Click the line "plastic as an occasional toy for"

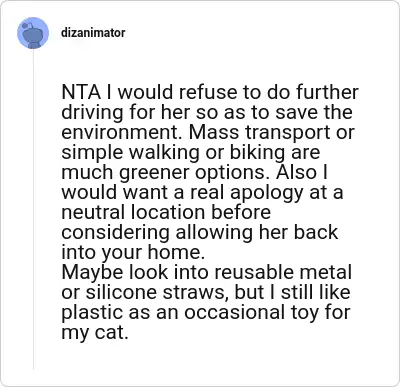click(x=206, y=313)
